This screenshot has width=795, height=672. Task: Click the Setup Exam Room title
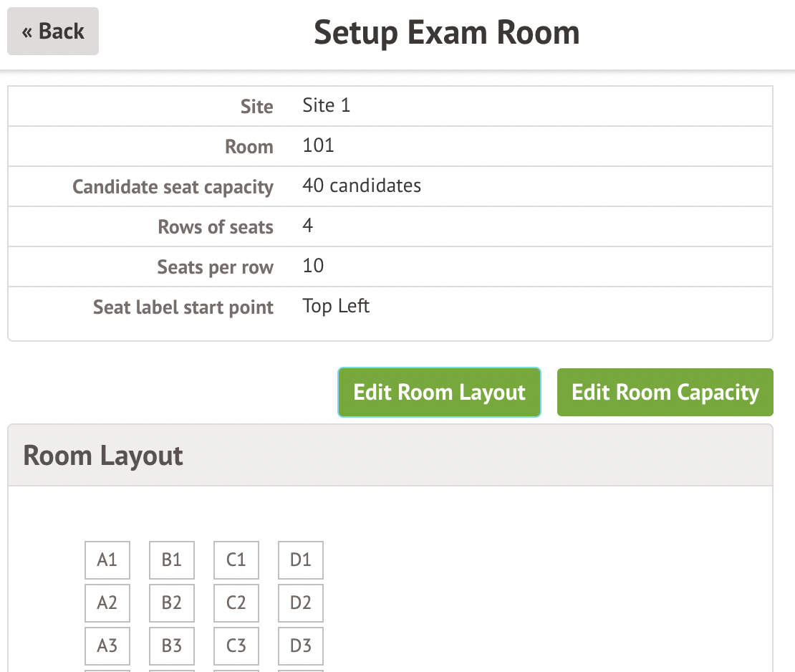click(446, 33)
